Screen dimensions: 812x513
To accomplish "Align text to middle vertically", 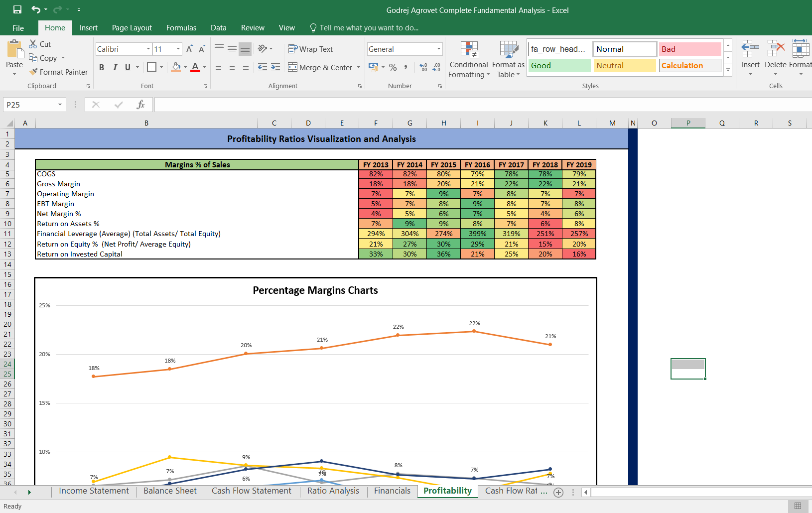I will pos(232,49).
